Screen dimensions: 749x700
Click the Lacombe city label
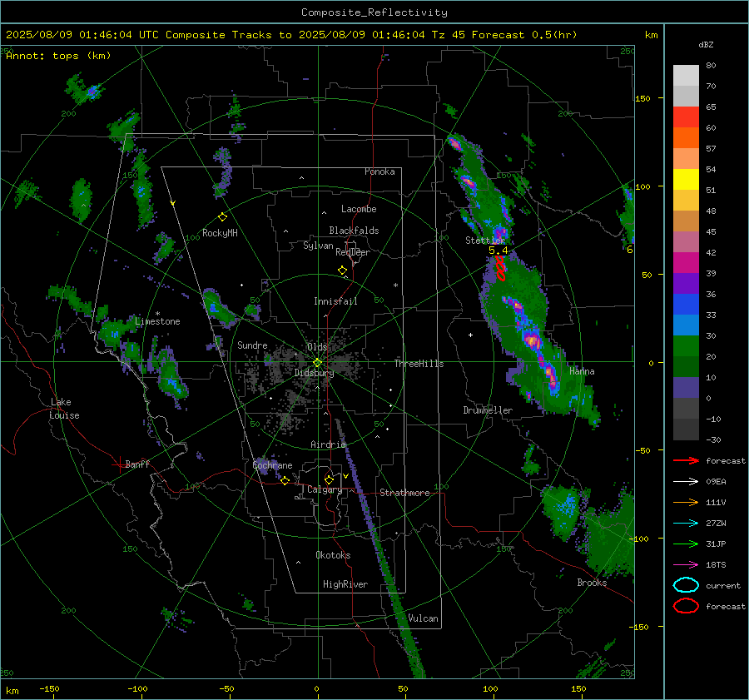359,209
